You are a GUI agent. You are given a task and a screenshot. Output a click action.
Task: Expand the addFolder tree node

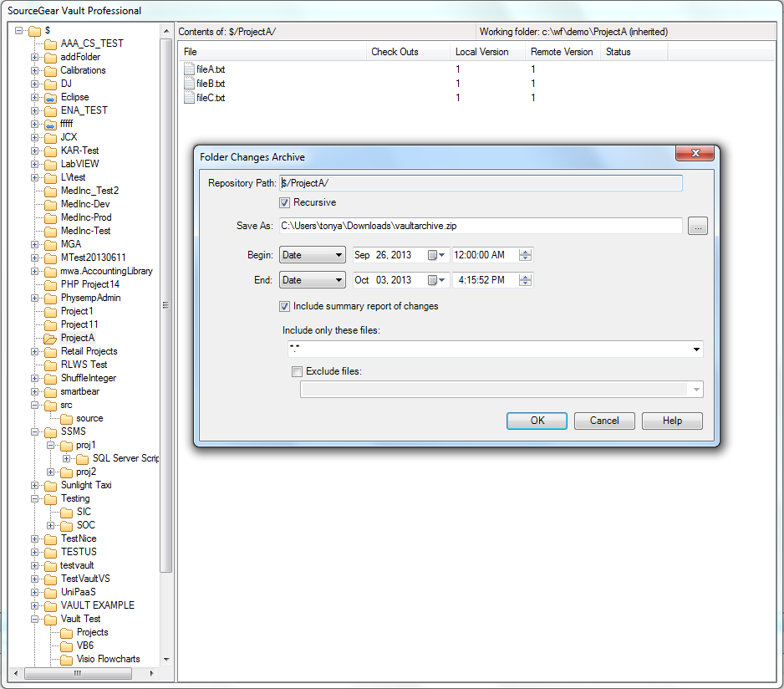coord(34,57)
